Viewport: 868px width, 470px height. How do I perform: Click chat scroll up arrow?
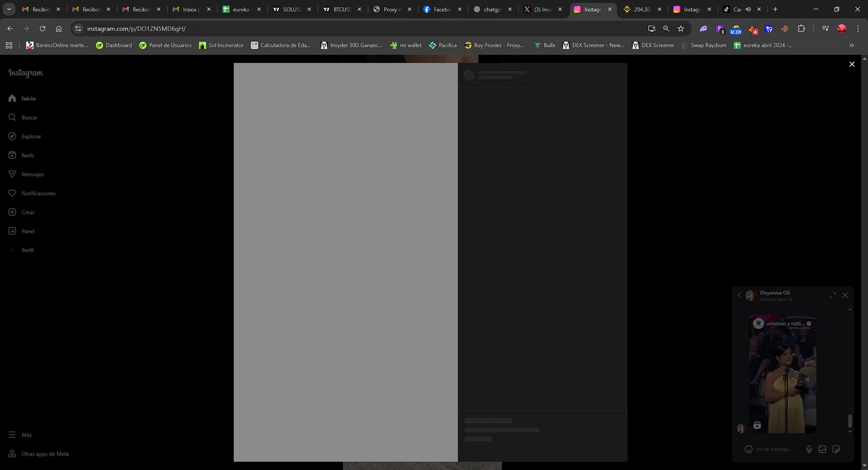[850, 310]
